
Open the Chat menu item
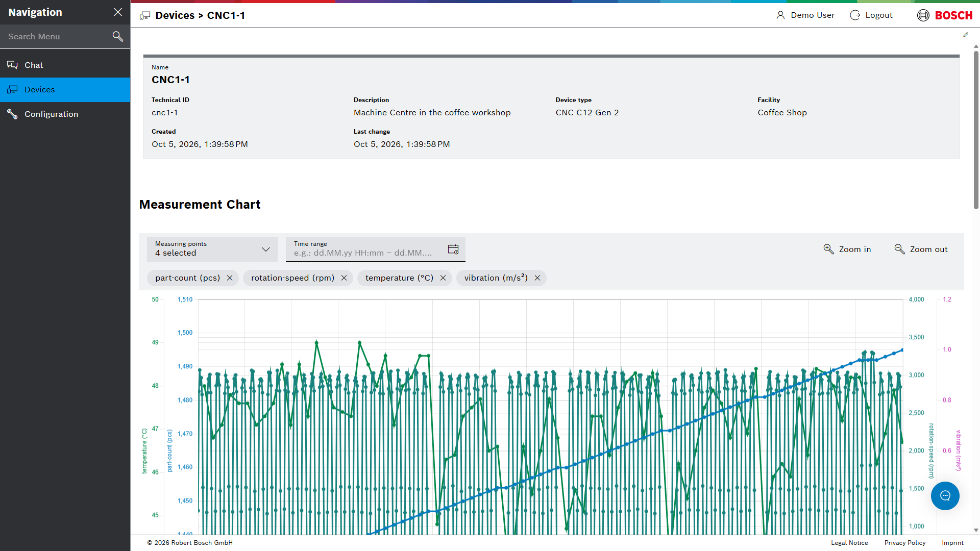click(x=65, y=65)
